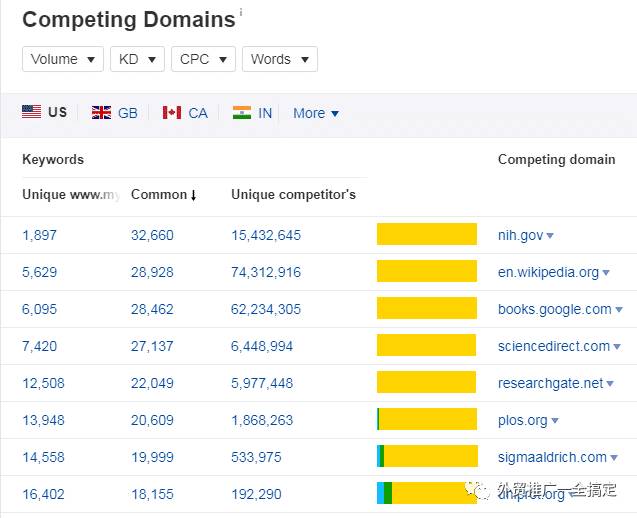The height and width of the screenshot is (518, 637).
Task: Click the unique keywords value 1,897
Action: click(x=39, y=235)
